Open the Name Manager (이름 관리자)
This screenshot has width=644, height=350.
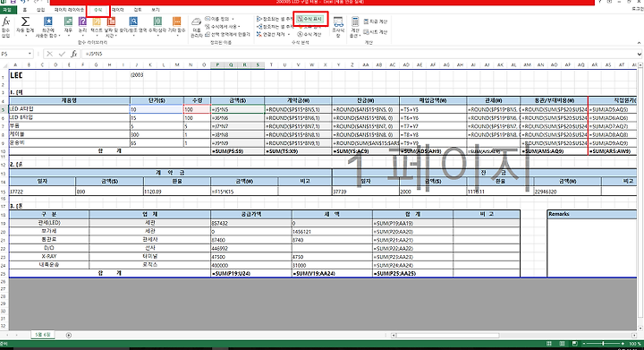(197, 27)
